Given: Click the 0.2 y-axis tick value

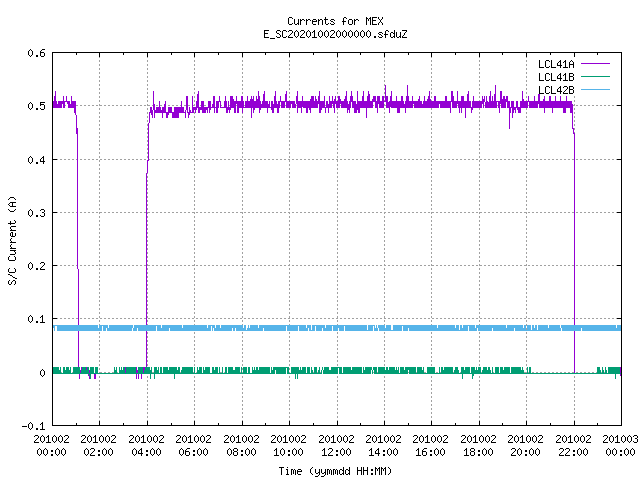Looking at the screenshot, I should coord(36,266).
